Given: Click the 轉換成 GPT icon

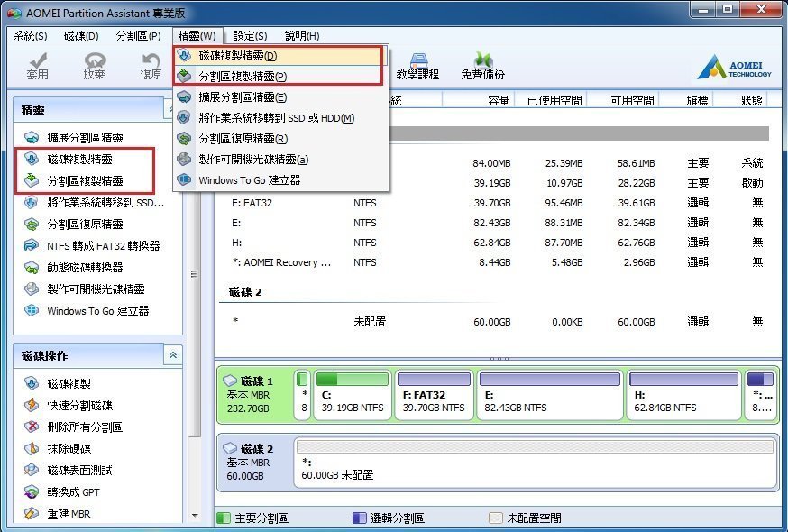Looking at the screenshot, I should [x=32, y=491].
